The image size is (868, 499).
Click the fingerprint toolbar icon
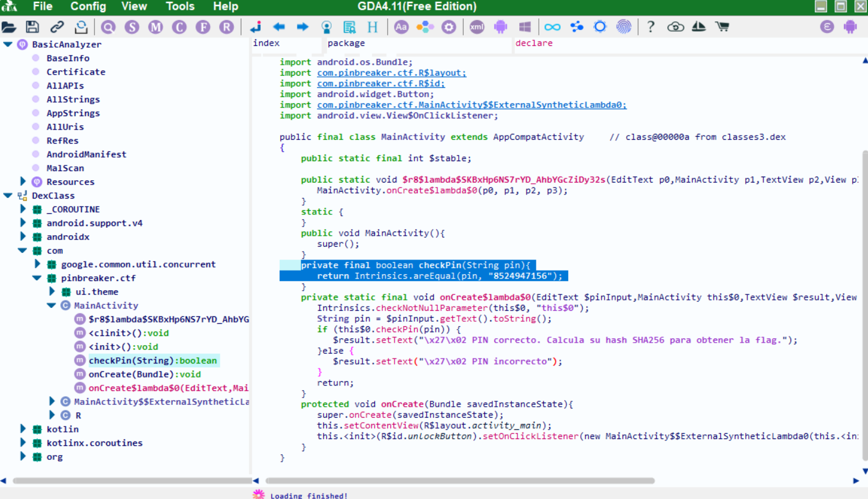624,27
